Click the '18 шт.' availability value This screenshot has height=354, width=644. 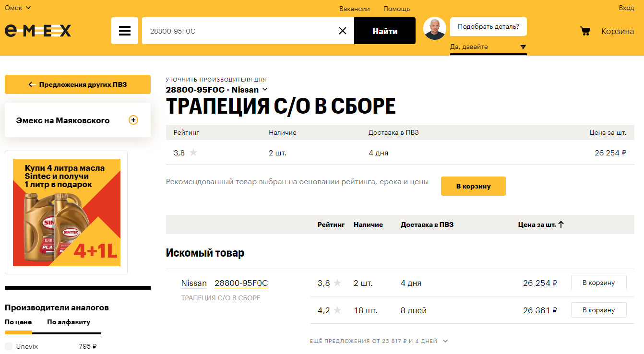point(366,310)
